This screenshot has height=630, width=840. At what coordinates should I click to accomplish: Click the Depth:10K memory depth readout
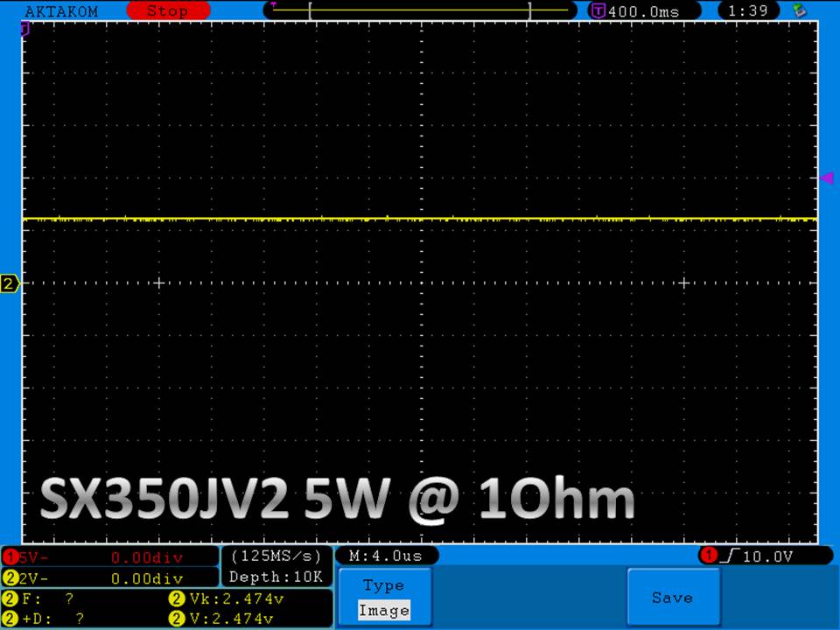[276, 577]
